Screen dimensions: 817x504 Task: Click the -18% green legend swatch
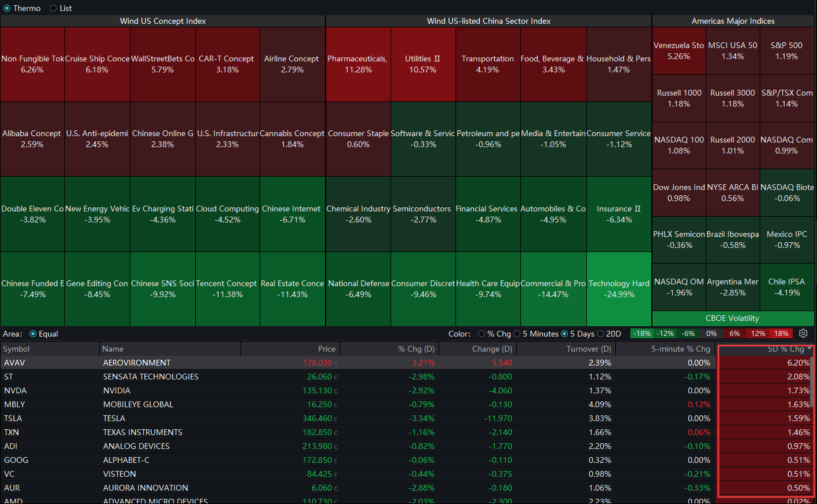tap(642, 334)
